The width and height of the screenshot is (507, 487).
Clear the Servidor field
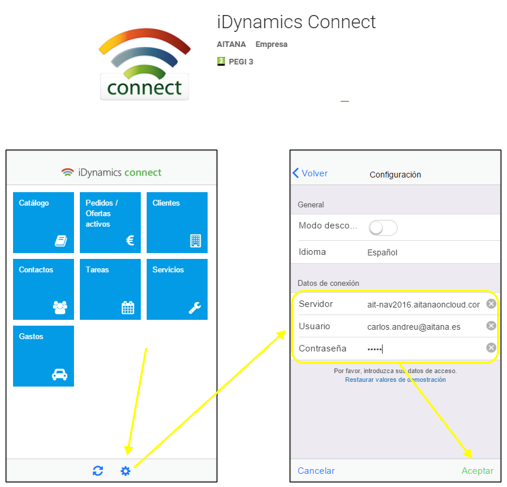pos(491,304)
